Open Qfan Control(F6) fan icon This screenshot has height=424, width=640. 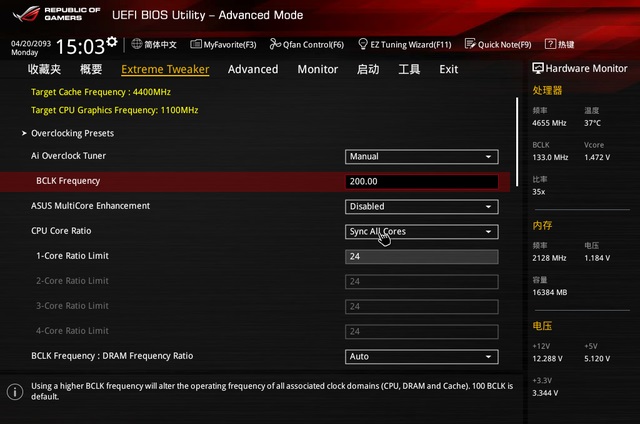click(x=275, y=44)
